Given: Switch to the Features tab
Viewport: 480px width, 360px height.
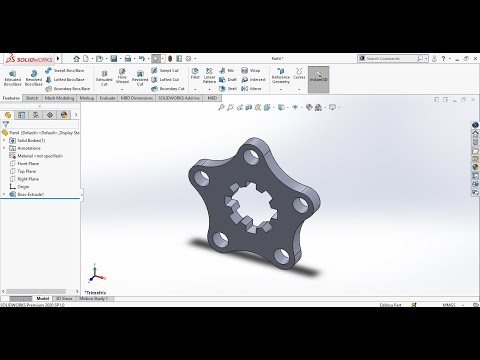Looking at the screenshot, I should click(x=11, y=98).
